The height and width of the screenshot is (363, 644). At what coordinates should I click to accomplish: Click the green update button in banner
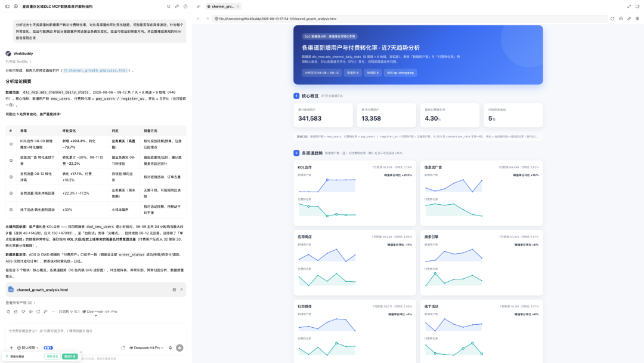70,356
